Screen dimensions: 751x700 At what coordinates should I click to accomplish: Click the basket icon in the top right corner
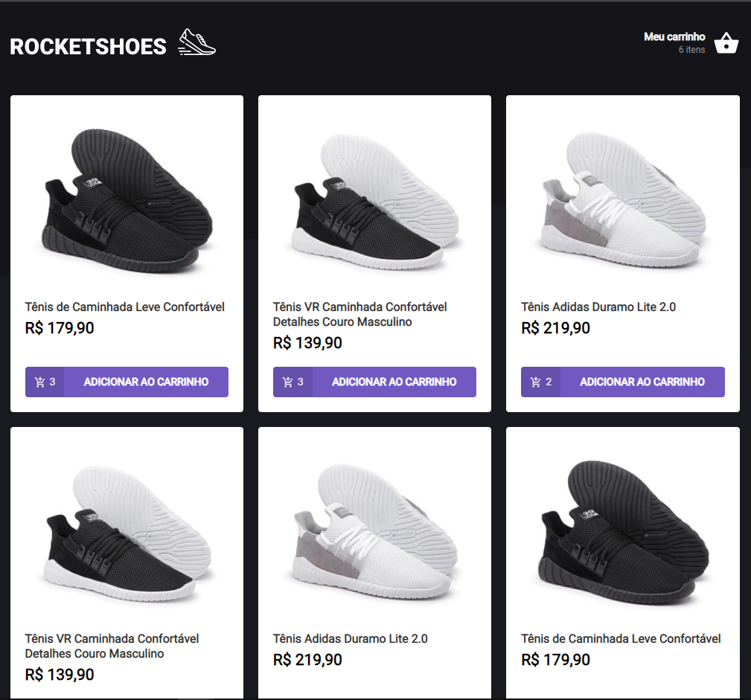726,43
